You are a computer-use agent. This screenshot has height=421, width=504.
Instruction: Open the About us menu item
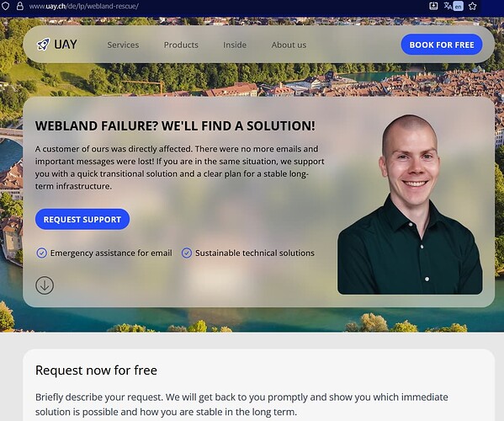(x=289, y=45)
